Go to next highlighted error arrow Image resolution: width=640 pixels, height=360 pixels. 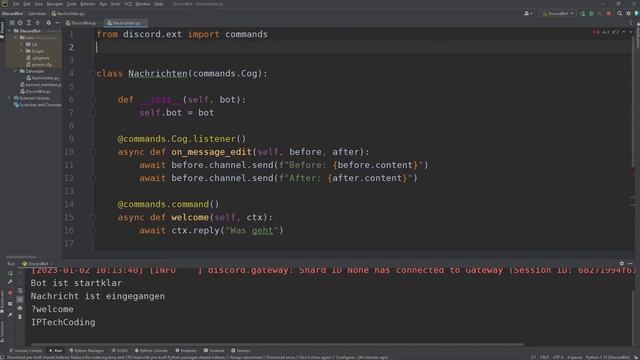point(630,31)
